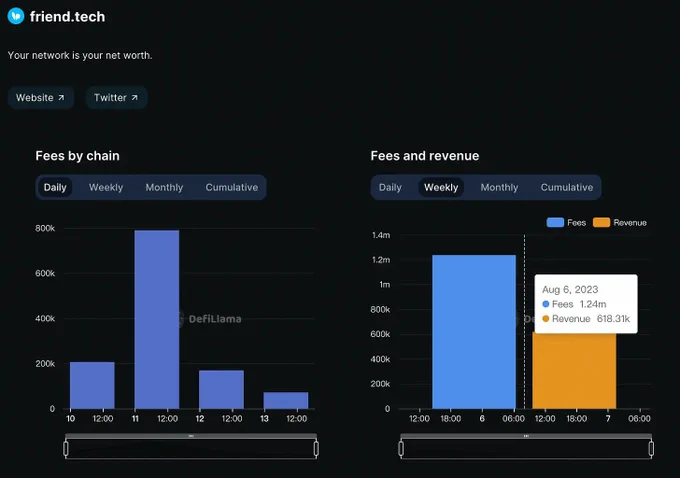Click right zoom handle under Fees and revenue
Screen dimensions: 680x478
pyautogui.click(x=651, y=449)
